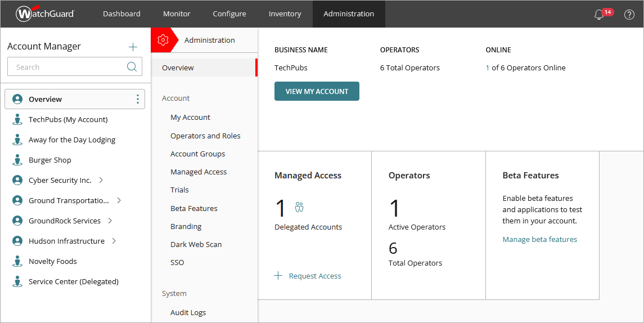Viewport: 644px width, 323px height.
Task: Click the Operators card title
Action: pos(409,176)
